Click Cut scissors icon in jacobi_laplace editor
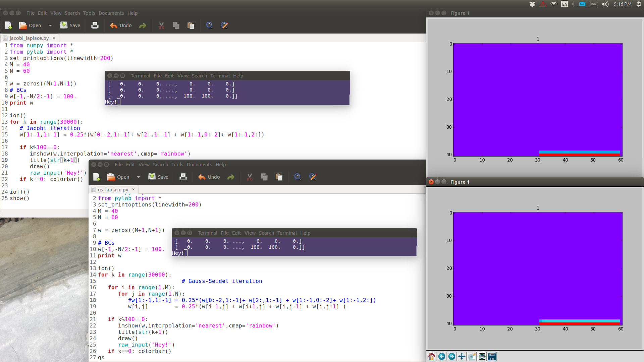The width and height of the screenshot is (644, 362). click(161, 25)
